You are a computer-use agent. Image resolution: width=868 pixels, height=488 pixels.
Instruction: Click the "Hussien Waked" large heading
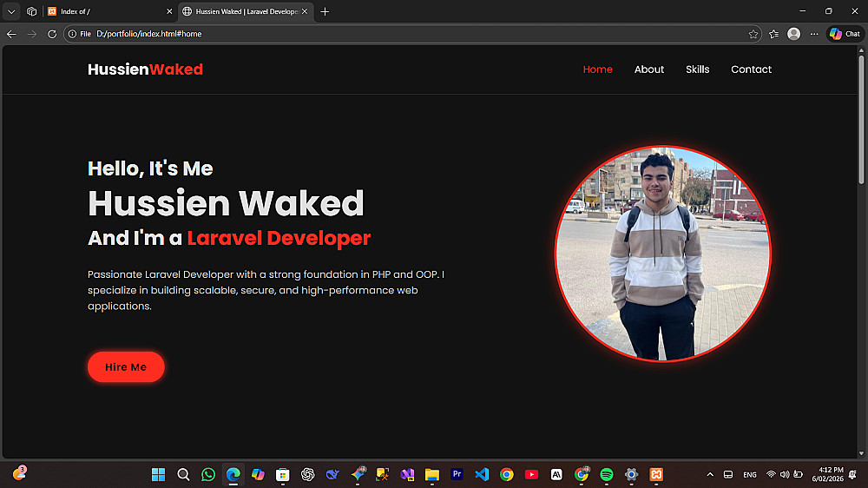pos(226,203)
